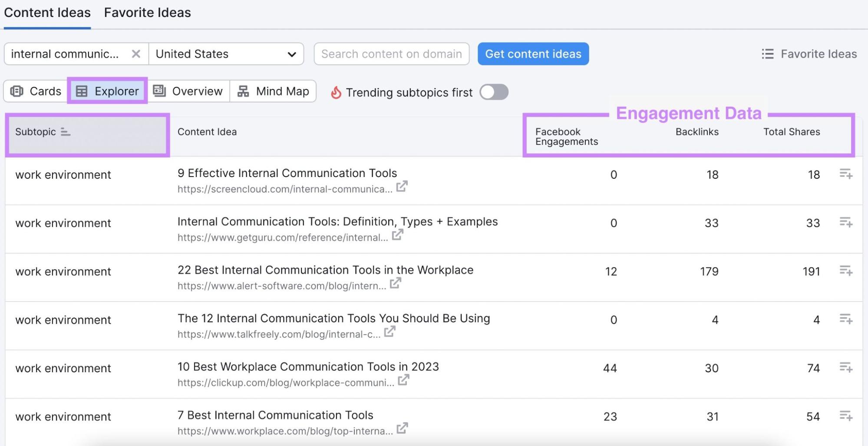Viewport: 868px width, 446px height.
Task: Click the Search content on domain field
Action: [391, 54]
